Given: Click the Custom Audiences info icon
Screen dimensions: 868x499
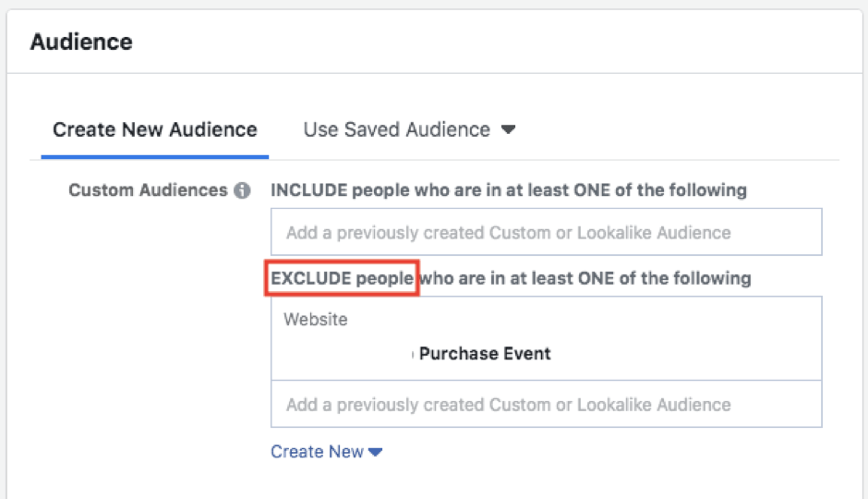Looking at the screenshot, I should [x=242, y=190].
